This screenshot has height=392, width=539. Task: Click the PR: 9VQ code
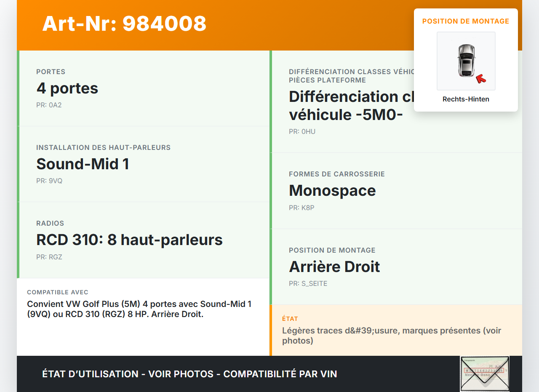point(49,181)
